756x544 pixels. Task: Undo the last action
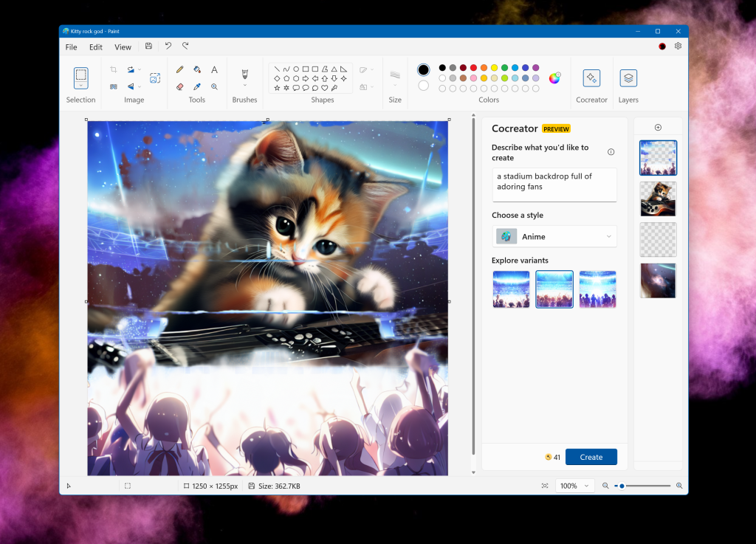point(168,46)
